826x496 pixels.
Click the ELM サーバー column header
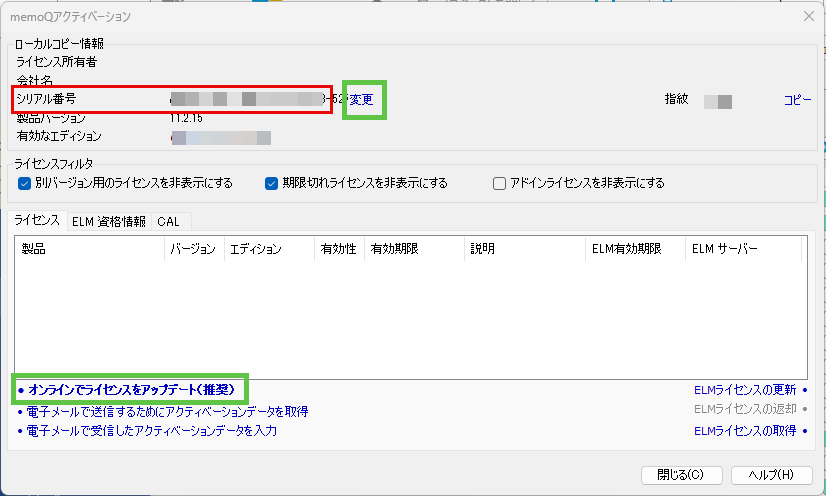click(x=743, y=249)
